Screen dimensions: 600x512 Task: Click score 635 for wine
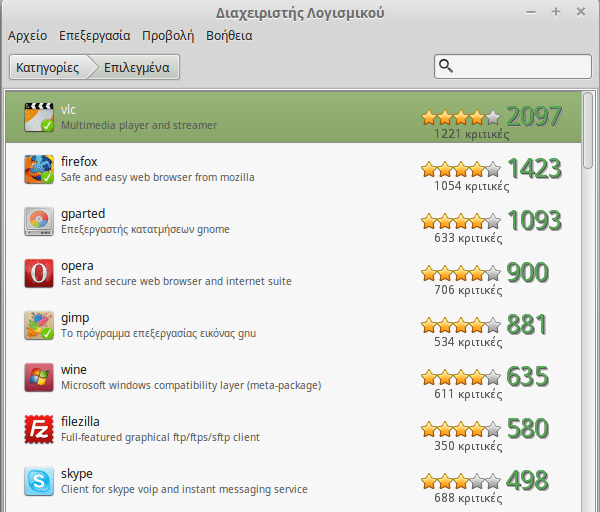[528, 377]
